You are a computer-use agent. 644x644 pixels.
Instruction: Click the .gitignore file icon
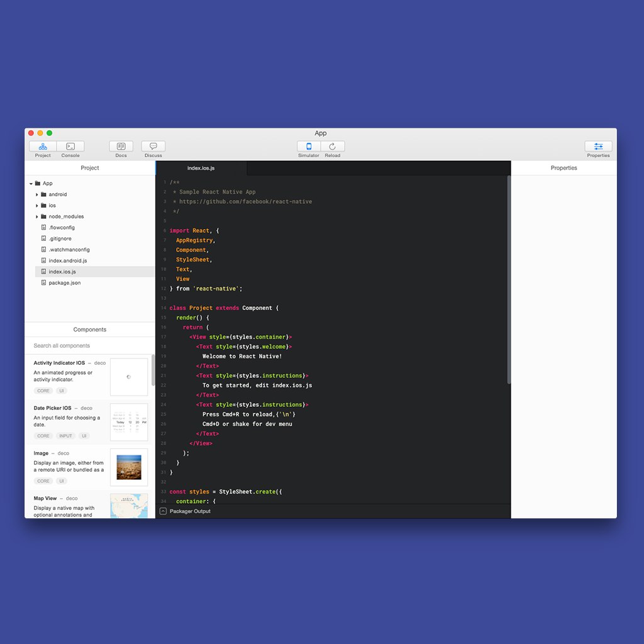[43, 238]
